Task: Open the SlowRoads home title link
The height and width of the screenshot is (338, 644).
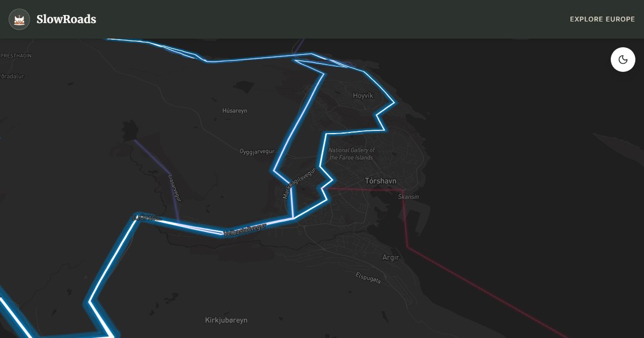Action: click(x=67, y=19)
